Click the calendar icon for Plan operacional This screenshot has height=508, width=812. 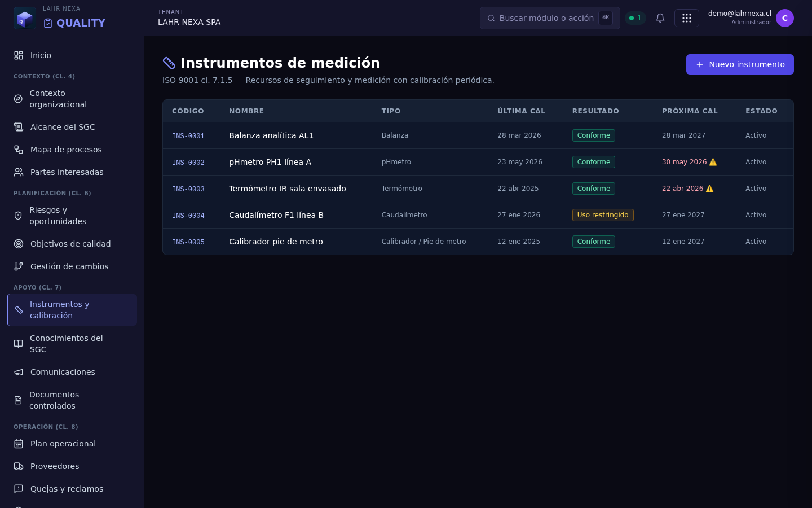19,444
